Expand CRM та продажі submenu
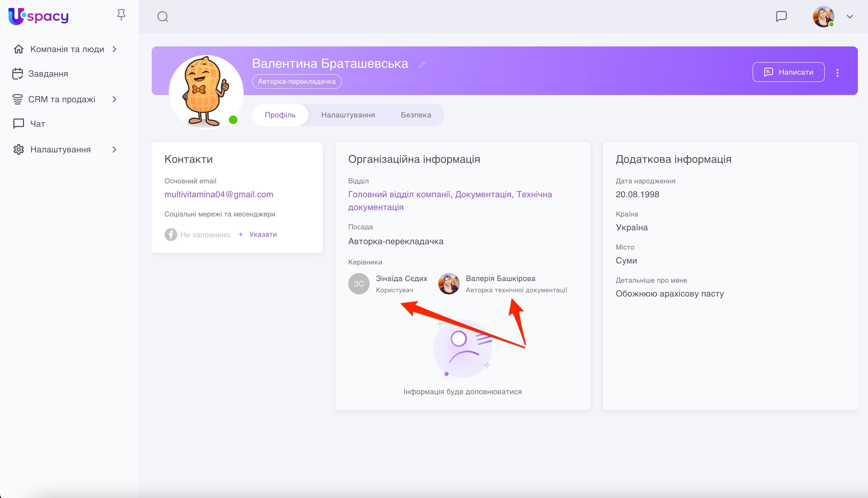 [114, 100]
